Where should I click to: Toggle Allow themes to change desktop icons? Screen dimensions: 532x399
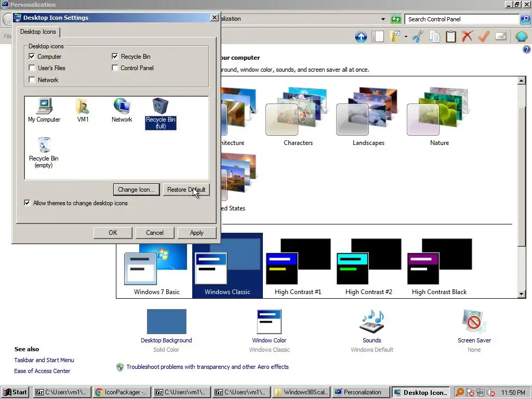tap(27, 203)
